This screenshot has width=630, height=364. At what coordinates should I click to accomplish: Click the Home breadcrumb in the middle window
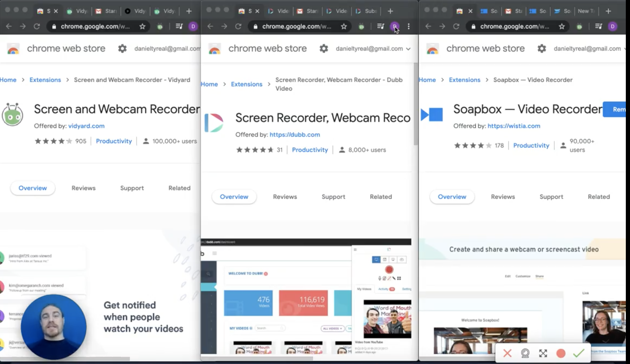[x=209, y=84]
